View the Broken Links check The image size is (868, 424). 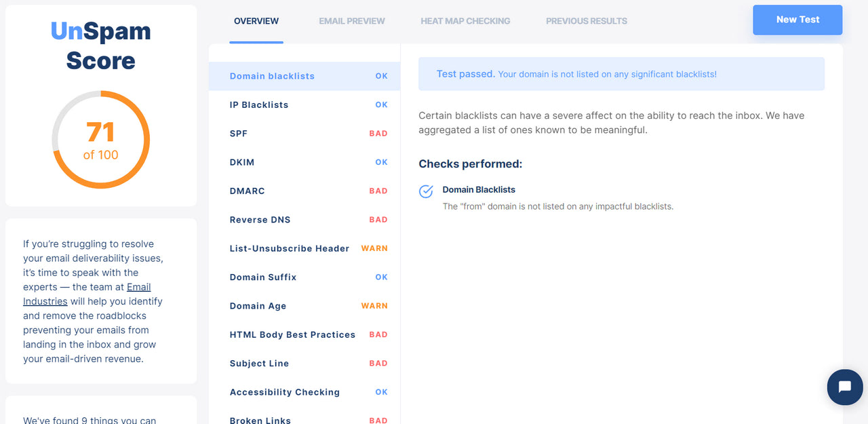point(304,417)
